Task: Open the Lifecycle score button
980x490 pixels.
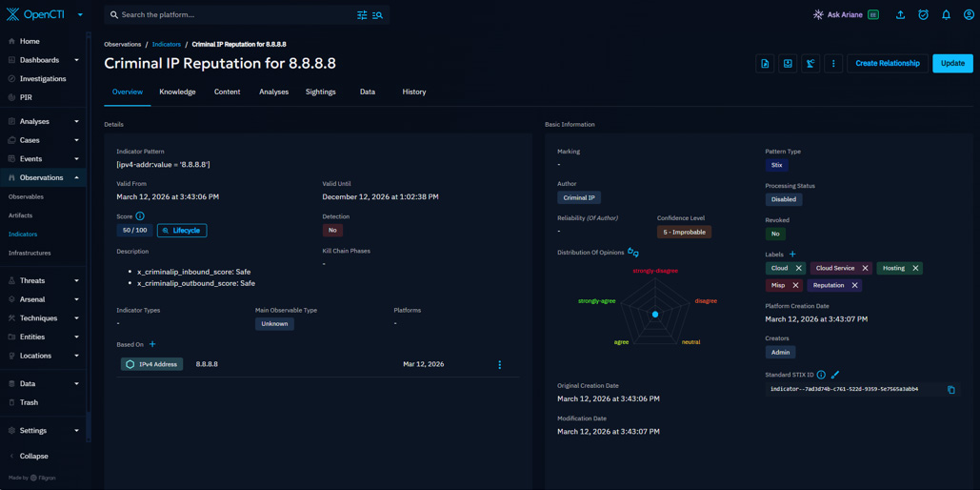Action: (182, 231)
